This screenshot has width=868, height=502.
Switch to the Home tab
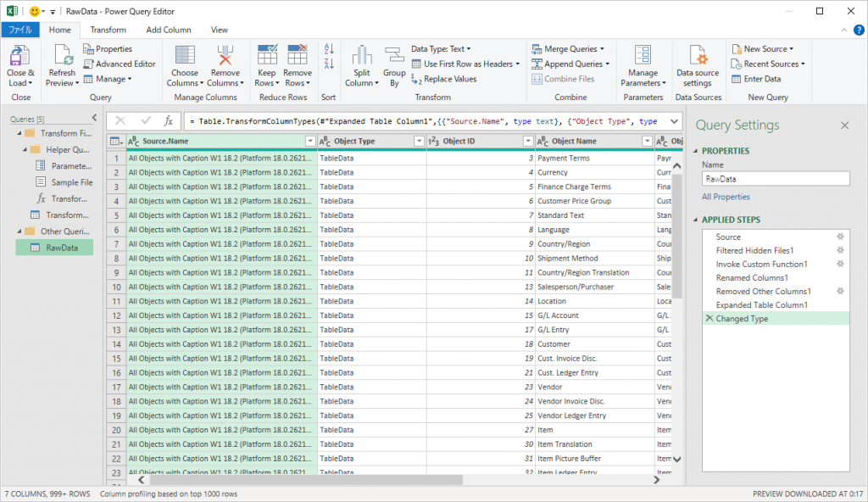point(60,30)
